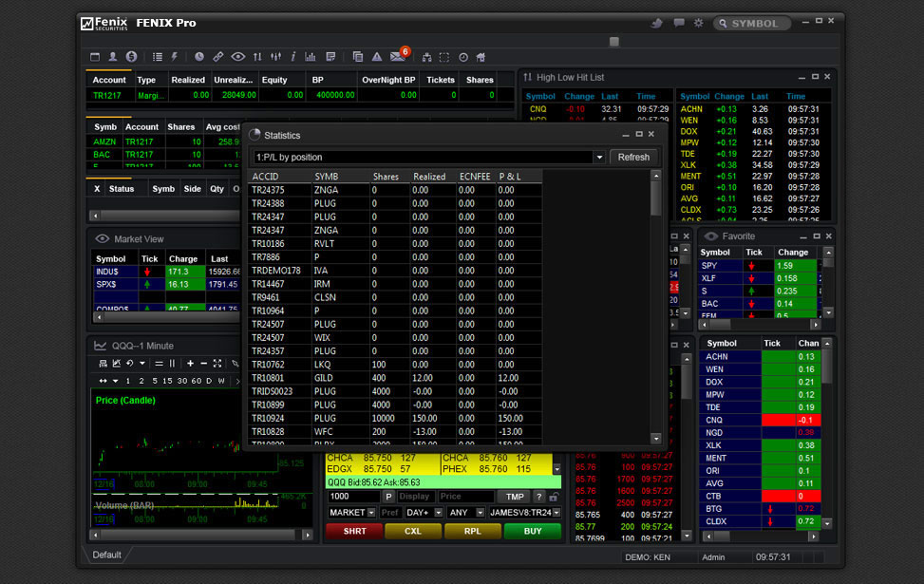924x584 pixels.
Task: Click the chain link toolbar icon
Action: 218,57
